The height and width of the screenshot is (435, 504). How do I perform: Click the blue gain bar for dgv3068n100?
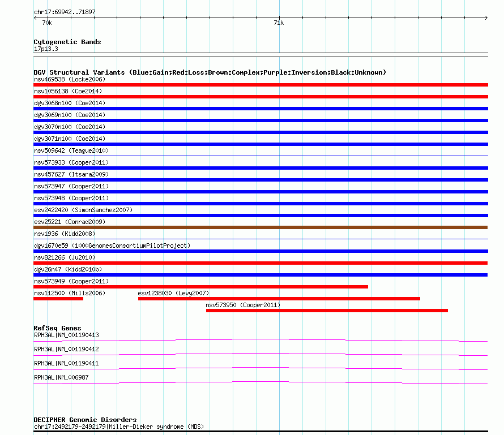point(260,109)
